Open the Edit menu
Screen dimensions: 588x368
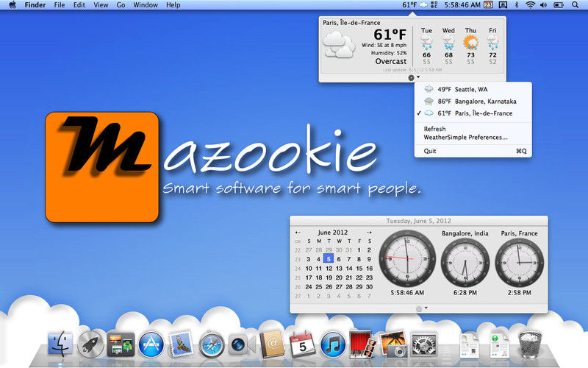point(79,5)
